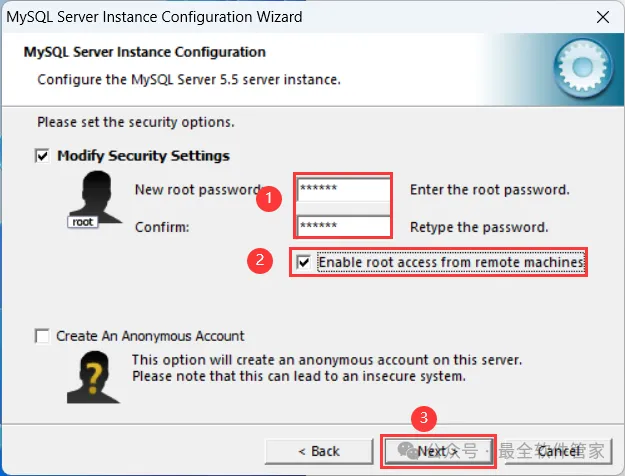
Task: Toggle the Modify Security Settings checkbox
Action: (42, 156)
